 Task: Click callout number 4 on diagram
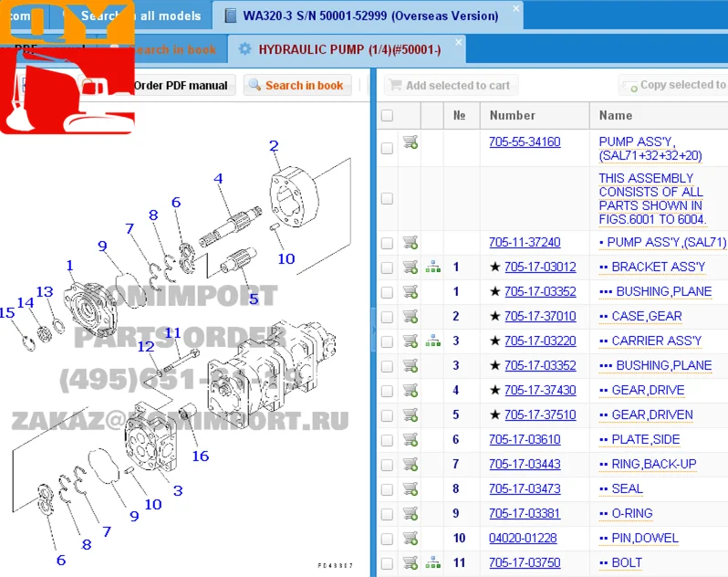[218, 178]
